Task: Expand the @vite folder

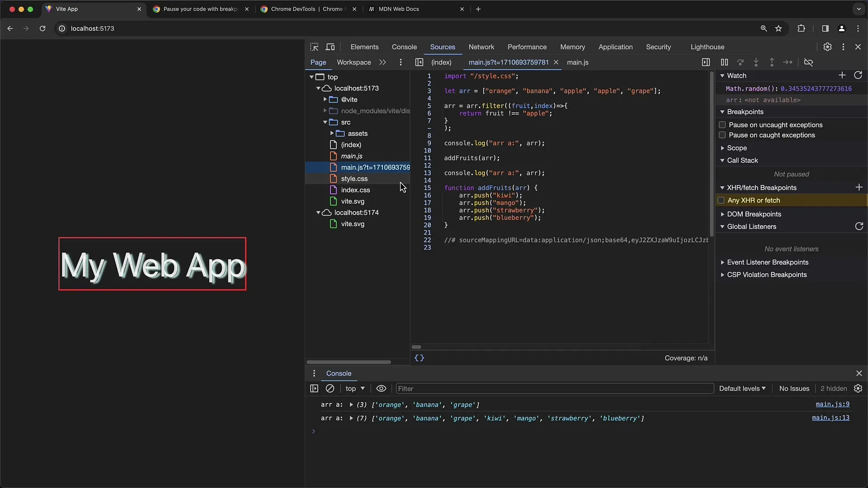Action: 325,99
